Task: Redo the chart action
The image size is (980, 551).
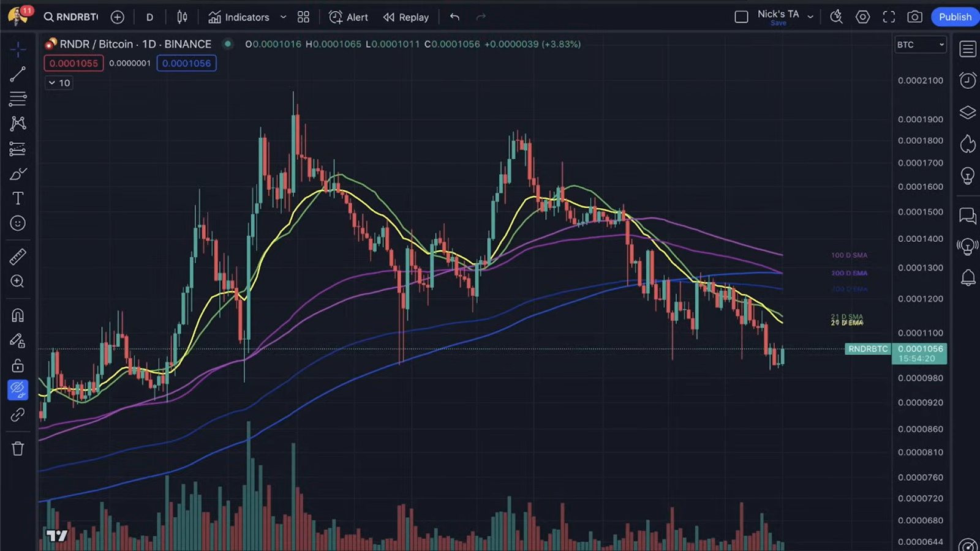Action: [x=481, y=17]
